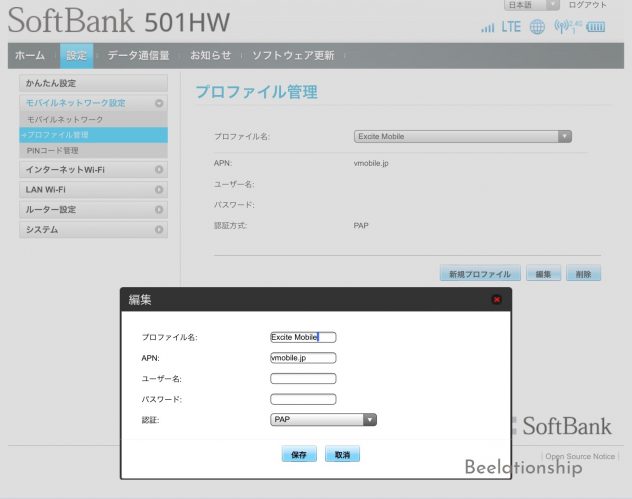Click the signal strength bars icon

click(488, 27)
